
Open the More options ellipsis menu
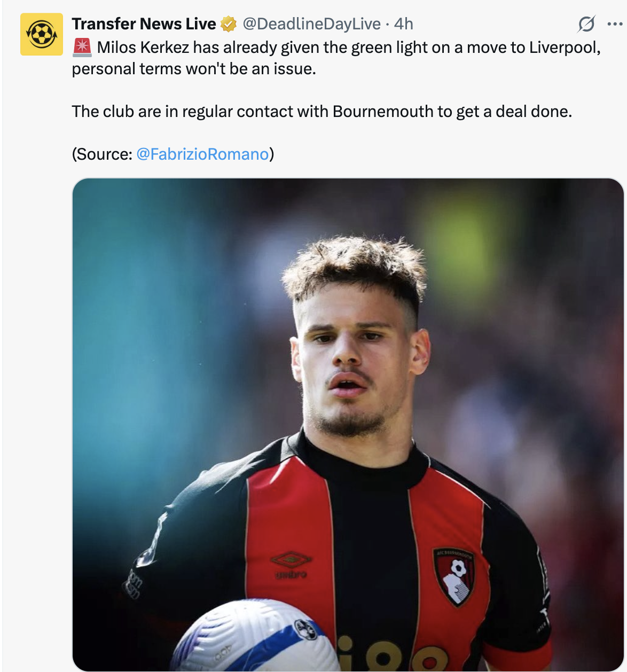(615, 24)
